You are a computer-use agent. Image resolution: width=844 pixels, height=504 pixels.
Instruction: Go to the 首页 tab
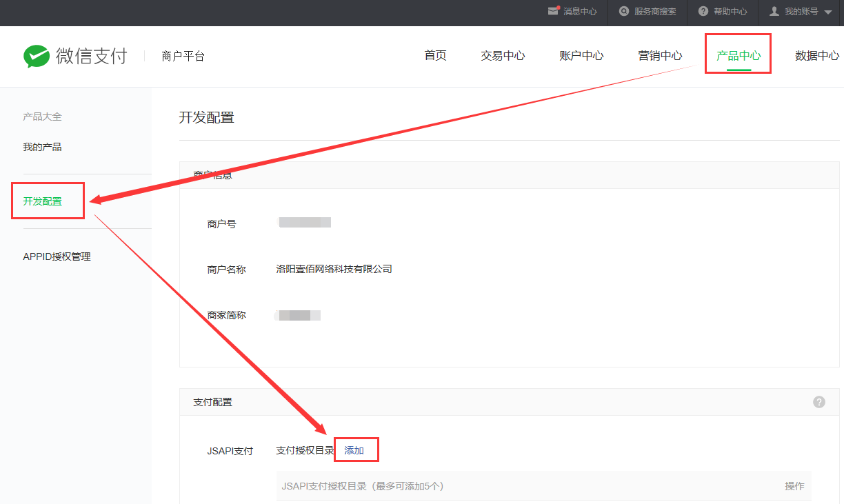pos(435,56)
